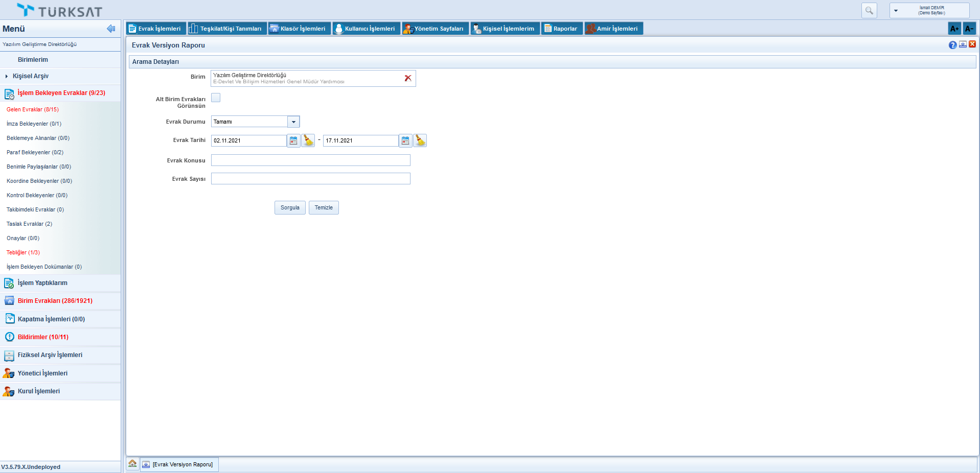Click the Türksat logo
The image size is (980, 473).
pyautogui.click(x=60, y=10)
